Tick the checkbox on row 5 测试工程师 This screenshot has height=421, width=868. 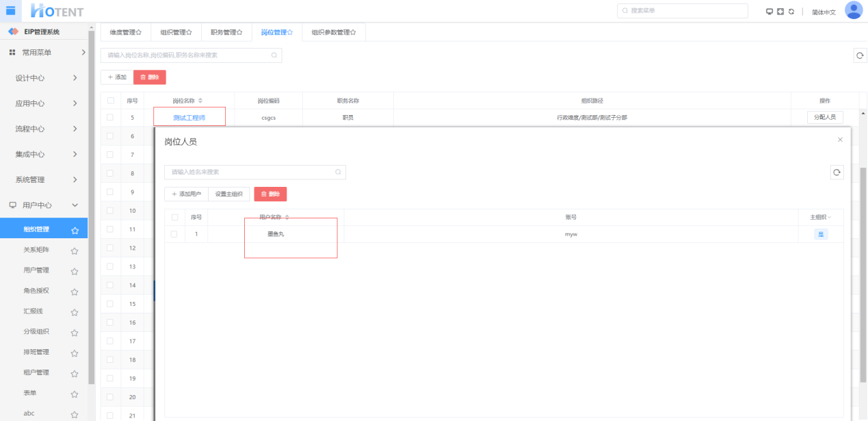(x=110, y=118)
